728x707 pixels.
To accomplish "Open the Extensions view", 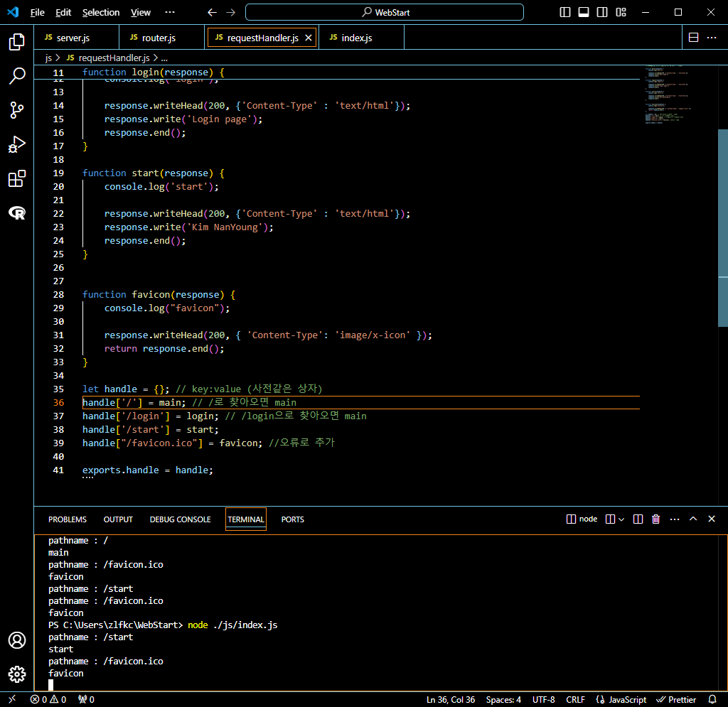I will point(17,178).
